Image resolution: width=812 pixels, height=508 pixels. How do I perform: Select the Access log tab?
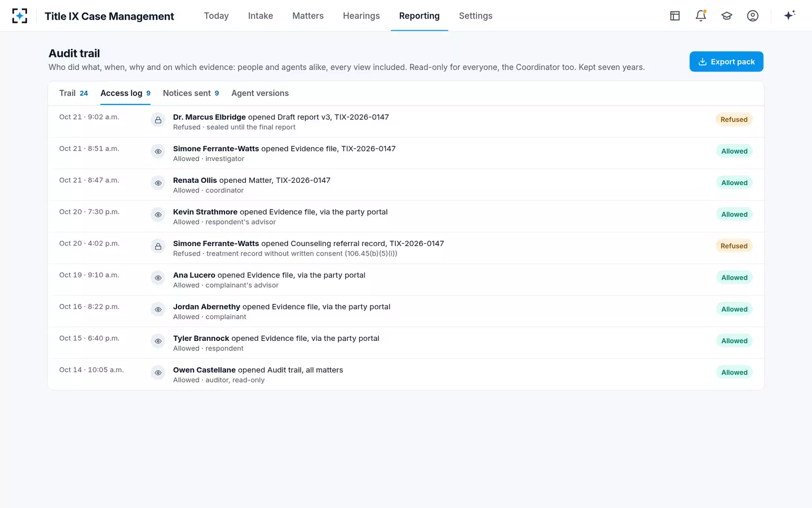pyautogui.click(x=125, y=93)
